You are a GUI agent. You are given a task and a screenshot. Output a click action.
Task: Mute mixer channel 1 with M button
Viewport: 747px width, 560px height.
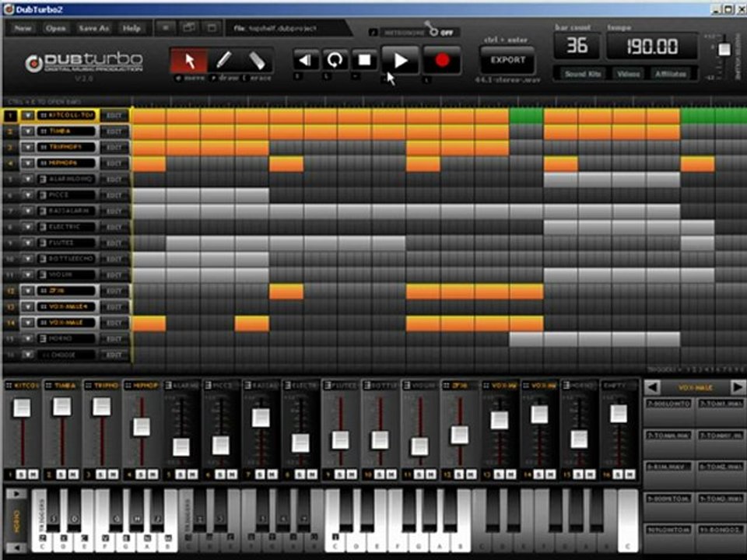(x=33, y=474)
